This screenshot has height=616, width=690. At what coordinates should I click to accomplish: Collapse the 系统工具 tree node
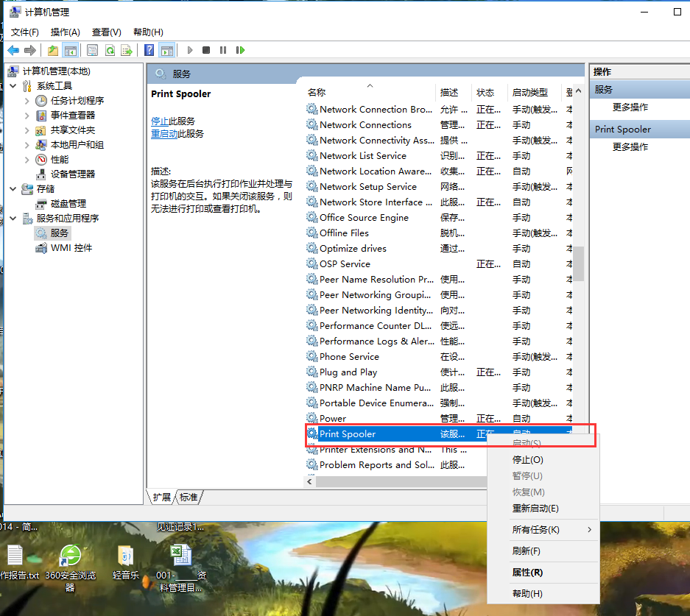point(13,86)
